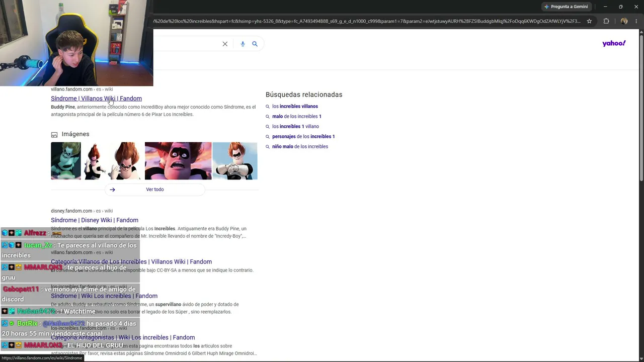This screenshot has height=362, width=644.
Task: Click the Pregunta a Gemini button
Action: coord(566,7)
